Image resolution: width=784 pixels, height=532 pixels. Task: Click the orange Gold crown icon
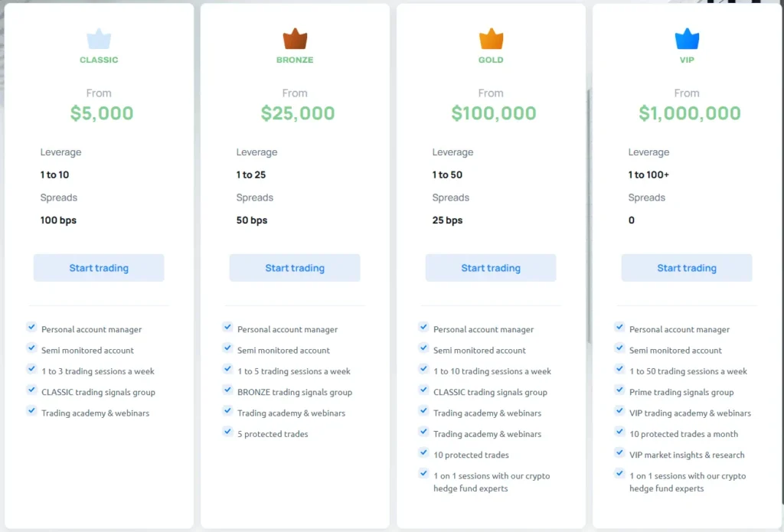click(491, 39)
